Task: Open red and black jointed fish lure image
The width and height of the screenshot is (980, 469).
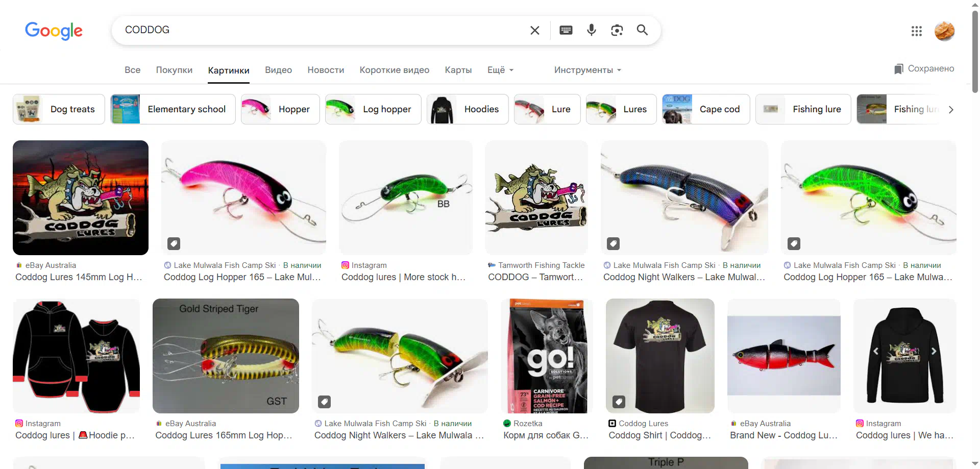Action: coord(783,356)
